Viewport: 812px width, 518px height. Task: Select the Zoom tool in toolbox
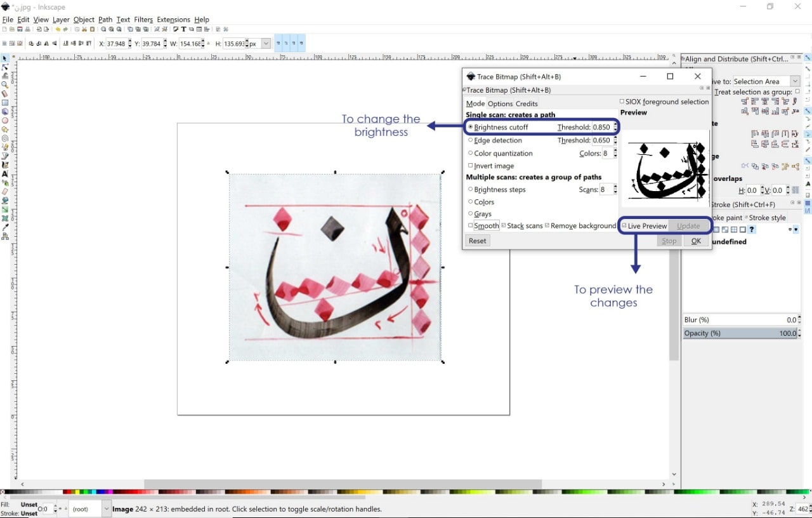click(x=4, y=84)
